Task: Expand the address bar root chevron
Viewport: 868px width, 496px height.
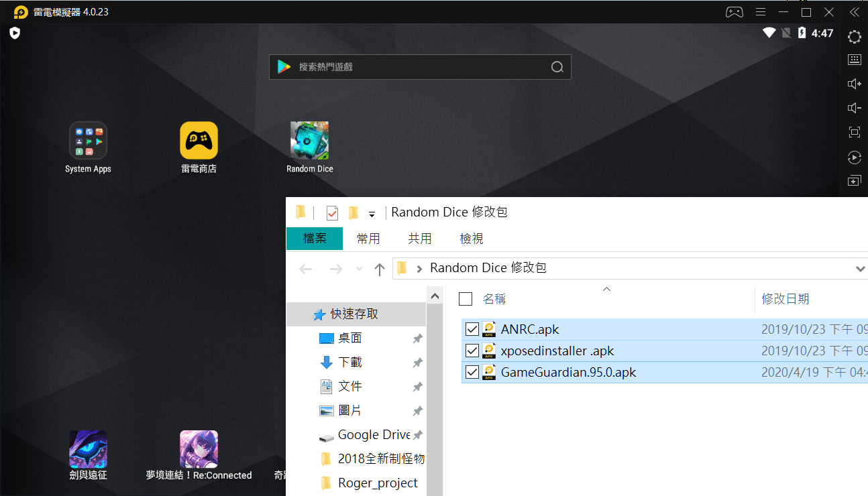Action: click(x=419, y=269)
